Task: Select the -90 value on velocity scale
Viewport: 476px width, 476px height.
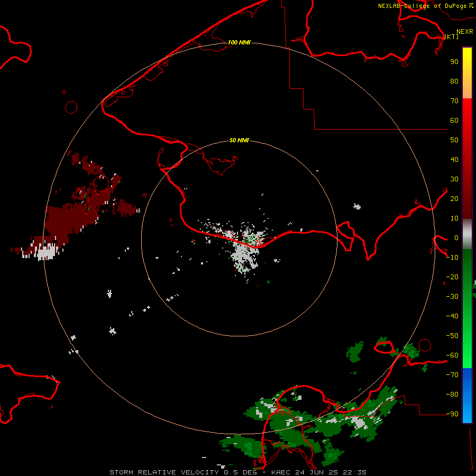Action: [x=452, y=414]
